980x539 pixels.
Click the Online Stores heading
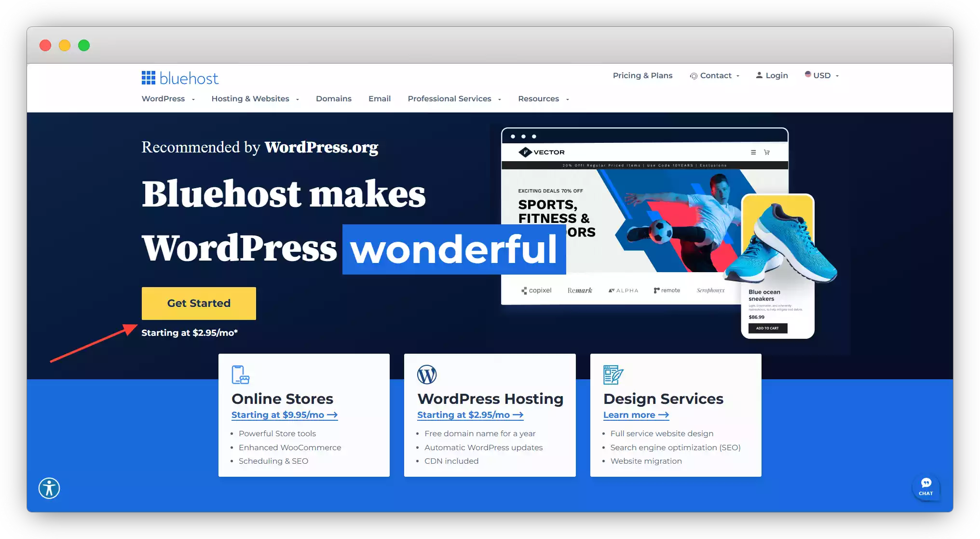click(x=282, y=399)
